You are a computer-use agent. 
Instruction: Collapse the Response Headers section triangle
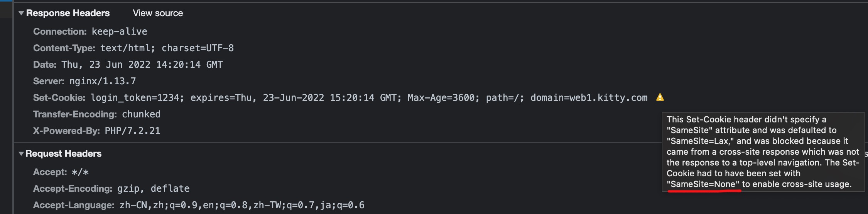click(21, 13)
